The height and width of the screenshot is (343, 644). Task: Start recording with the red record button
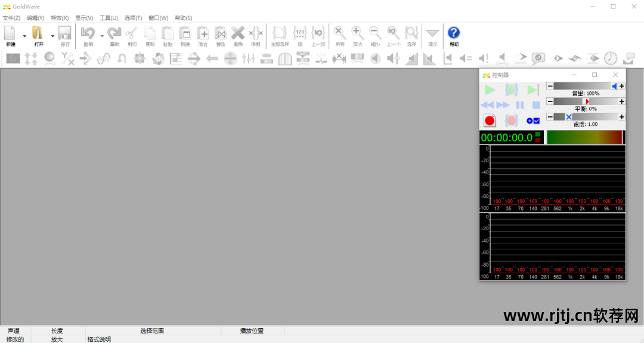pos(490,120)
